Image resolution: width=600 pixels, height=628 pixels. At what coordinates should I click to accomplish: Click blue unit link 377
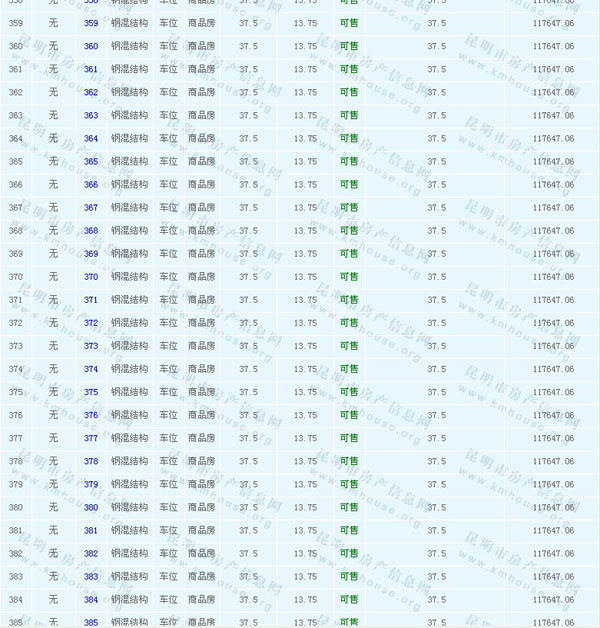91,438
